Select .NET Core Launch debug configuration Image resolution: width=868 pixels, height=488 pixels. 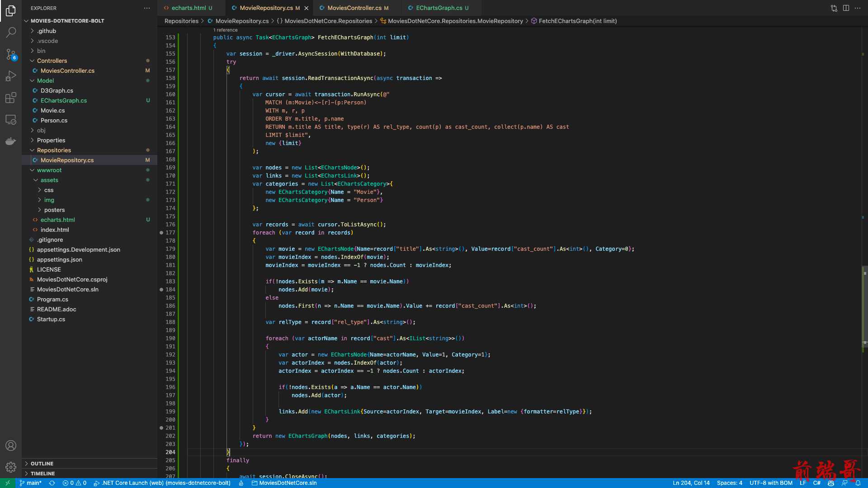click(x=162, y=483)
